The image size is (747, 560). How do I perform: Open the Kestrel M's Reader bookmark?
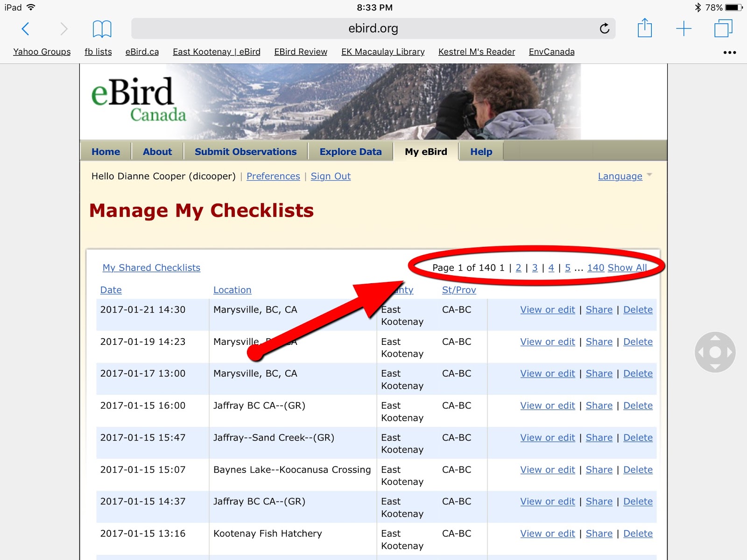pyautogui.click(x=477, y=52)
